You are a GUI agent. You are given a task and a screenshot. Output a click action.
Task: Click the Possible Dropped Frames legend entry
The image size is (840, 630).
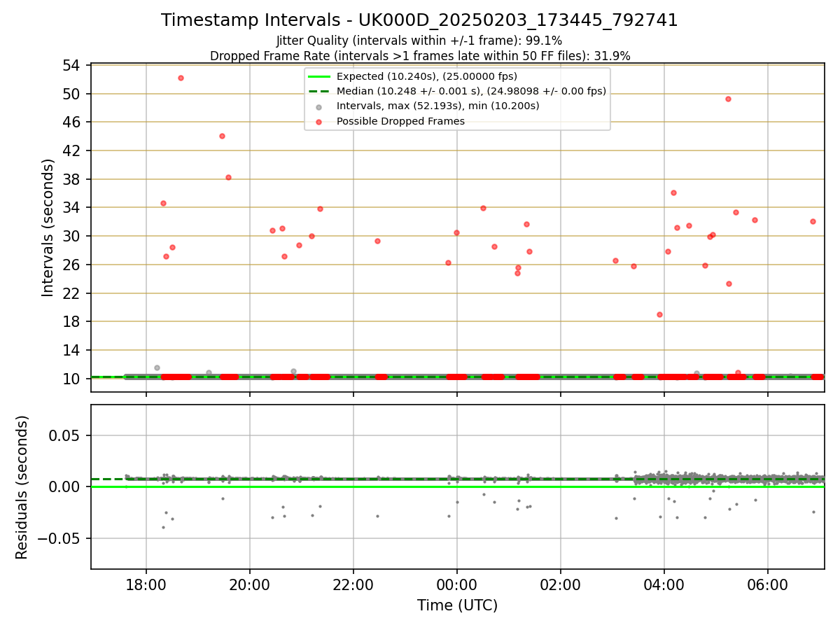[400, 121]
